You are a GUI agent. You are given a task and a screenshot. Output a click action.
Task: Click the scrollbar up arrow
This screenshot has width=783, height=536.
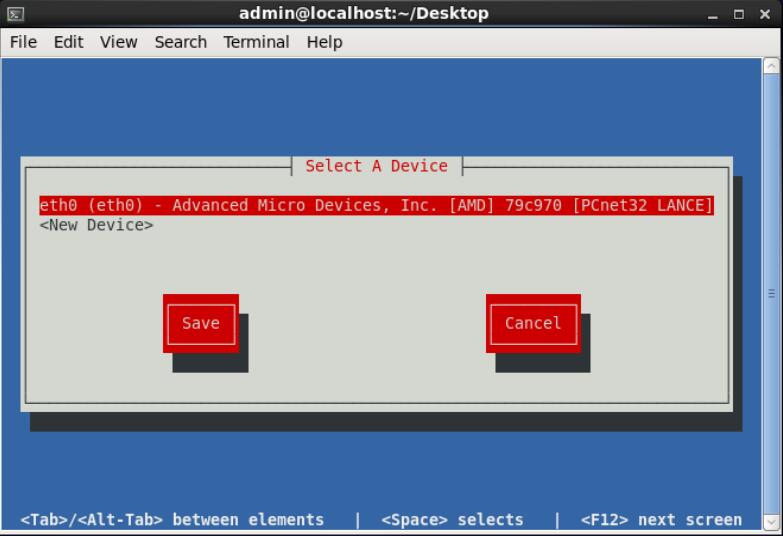[x=772, y=66]
